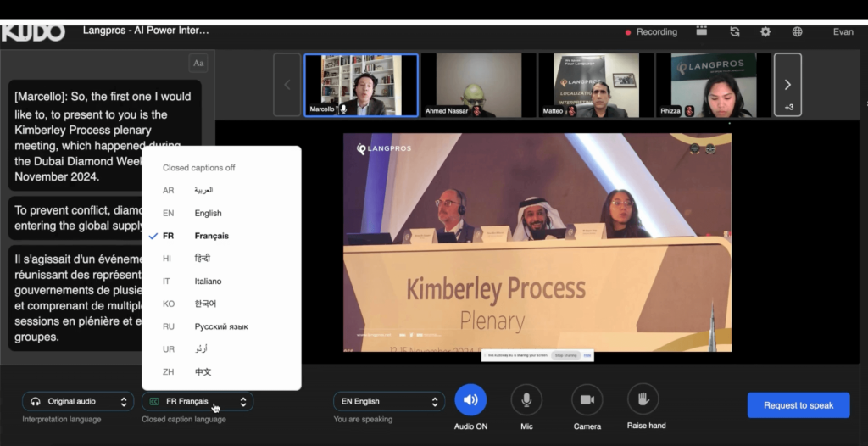
Task: Click Matteo's muted mic icon
Action: coord(571,111)
